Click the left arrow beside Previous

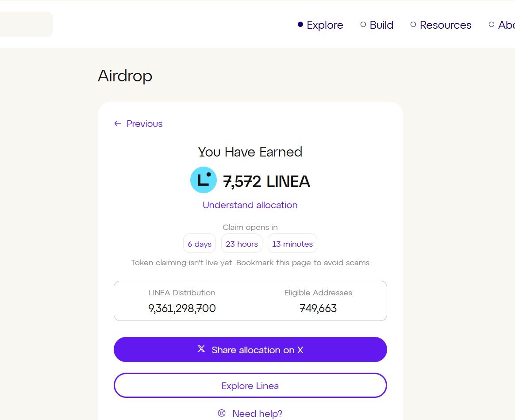[118, 123]
